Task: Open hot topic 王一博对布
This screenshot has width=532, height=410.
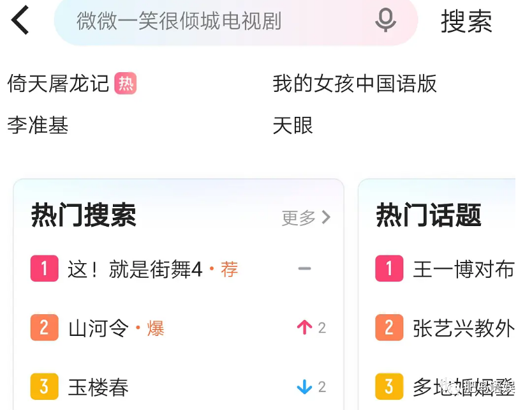Action: coord(463,270)
